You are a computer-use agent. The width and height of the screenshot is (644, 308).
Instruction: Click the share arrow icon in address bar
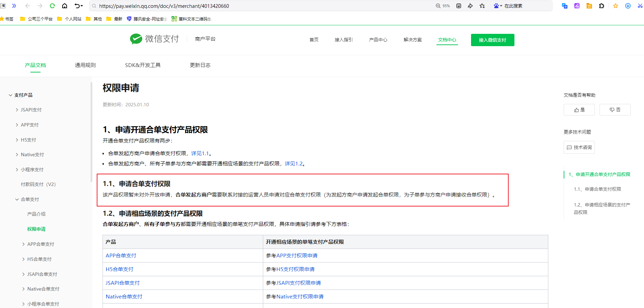470,6
